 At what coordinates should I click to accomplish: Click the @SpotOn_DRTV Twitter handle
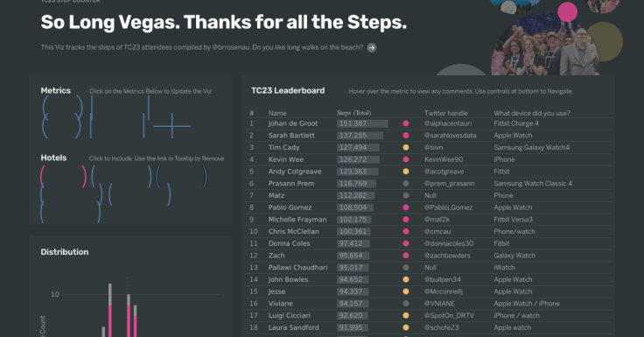point(449,316)
